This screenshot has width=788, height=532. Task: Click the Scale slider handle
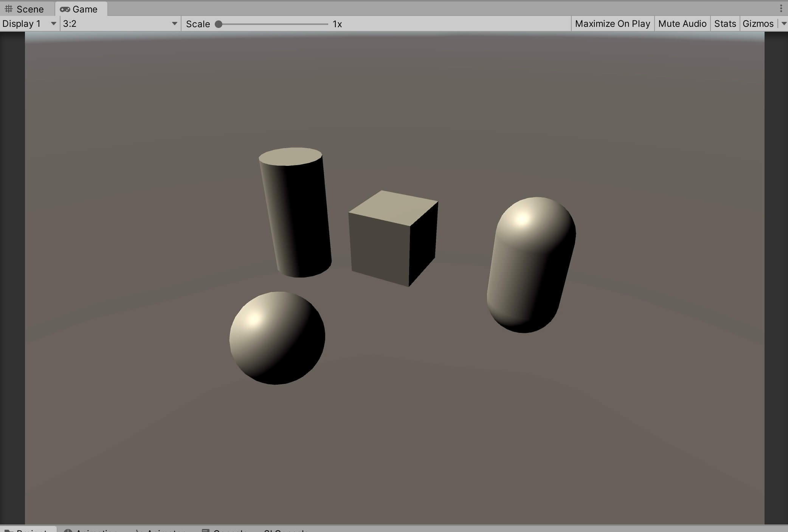[219, 24]
